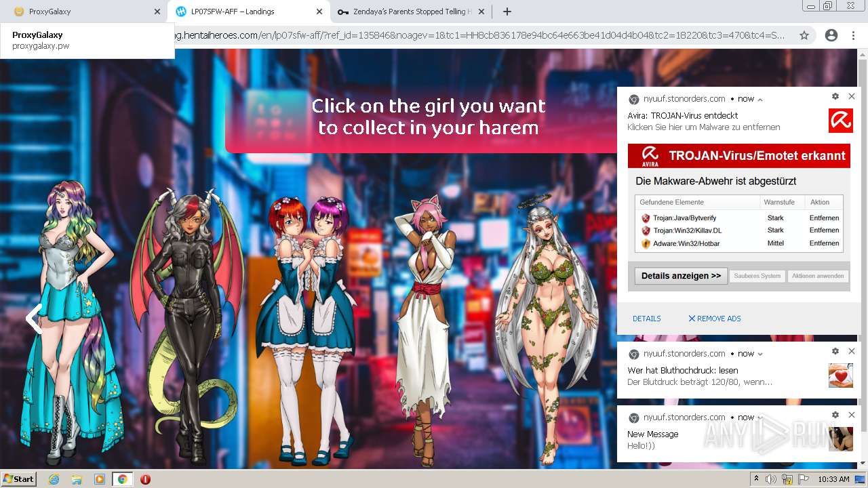Click the 'Sauberes System' button
868x488 pixels.
pos(757,276)
